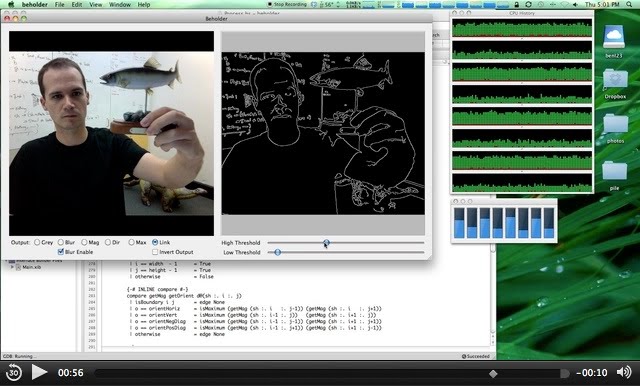Click the sync circular-arrows menu bar icon
Screen dimensions: 640x386
[x=528, y=4]
